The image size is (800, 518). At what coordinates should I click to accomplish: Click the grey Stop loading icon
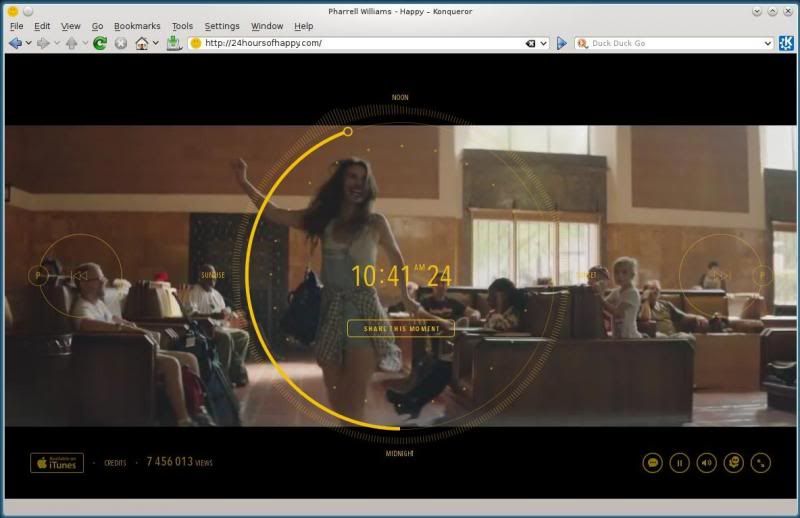point(121,43)
